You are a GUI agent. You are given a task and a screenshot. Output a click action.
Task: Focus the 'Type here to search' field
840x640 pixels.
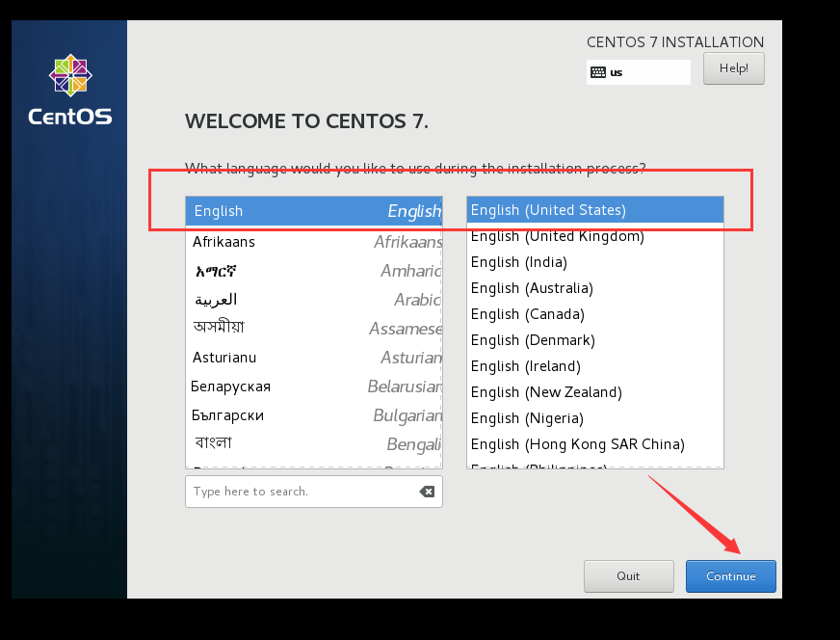tap(314, 492)
